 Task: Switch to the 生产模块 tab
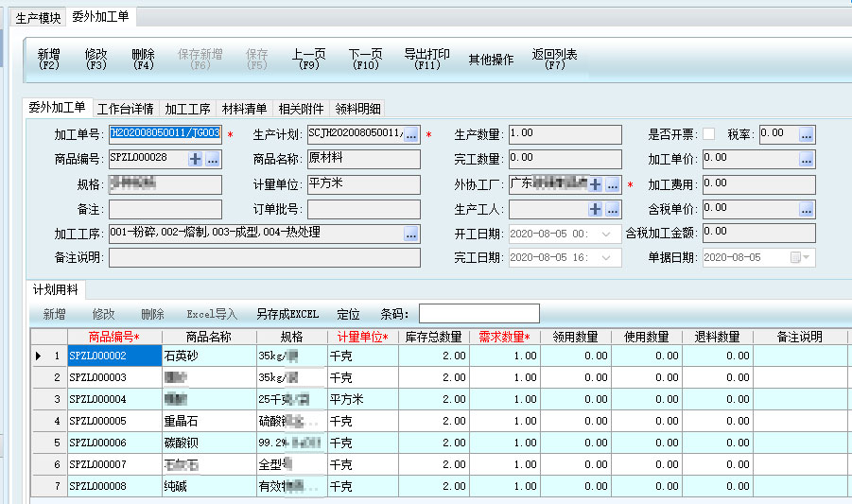coord(38,18)
